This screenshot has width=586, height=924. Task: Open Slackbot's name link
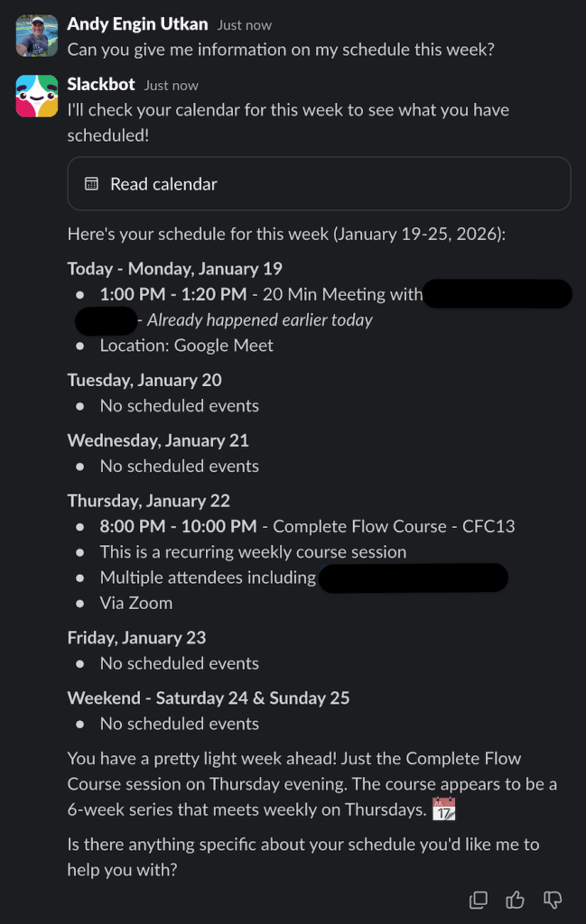pyautogui.click(x=99, y=84)
